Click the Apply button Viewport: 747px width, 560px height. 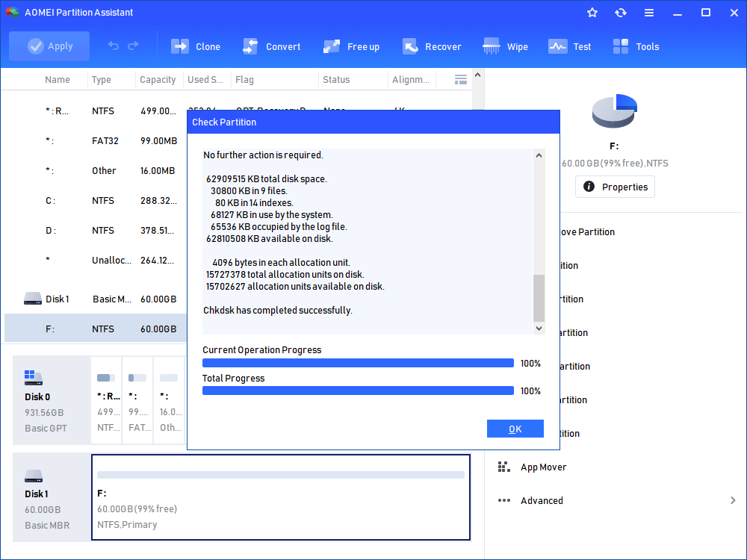point(49,46)
